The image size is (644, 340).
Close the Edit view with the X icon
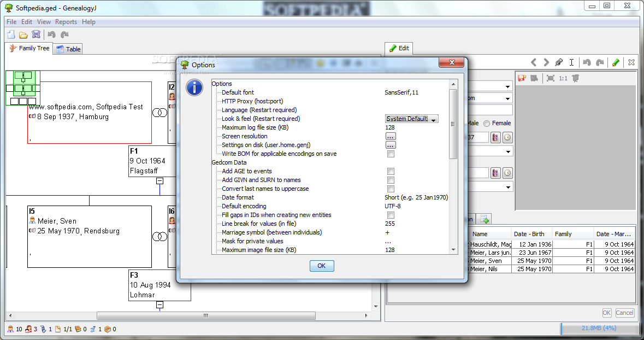point(631,62)
